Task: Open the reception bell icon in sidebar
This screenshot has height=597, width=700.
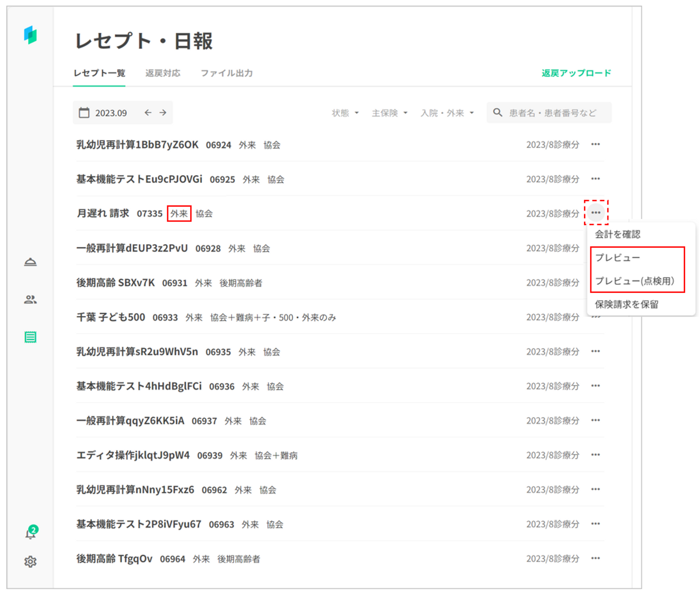Action: pyautogui.click(x=30, y=262)
